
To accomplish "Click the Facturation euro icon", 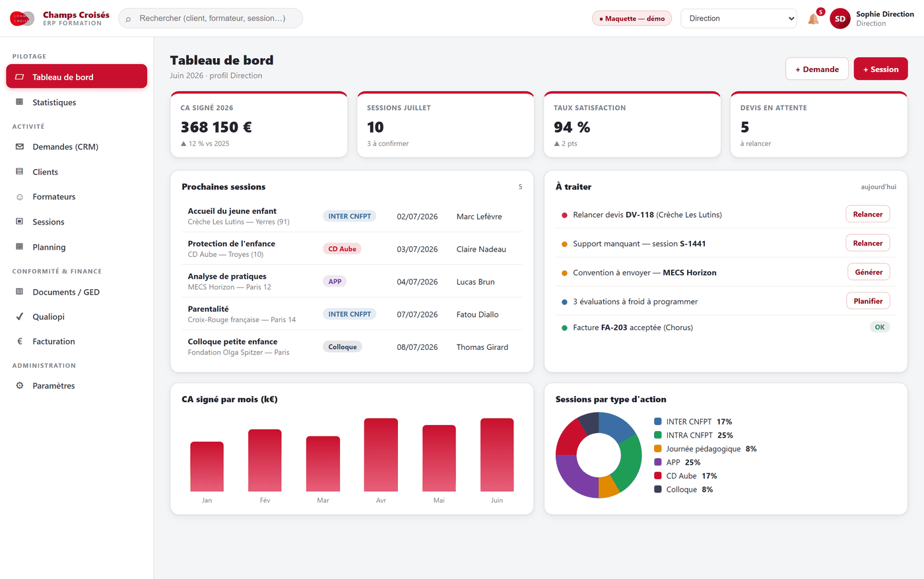I will (19, 341).
